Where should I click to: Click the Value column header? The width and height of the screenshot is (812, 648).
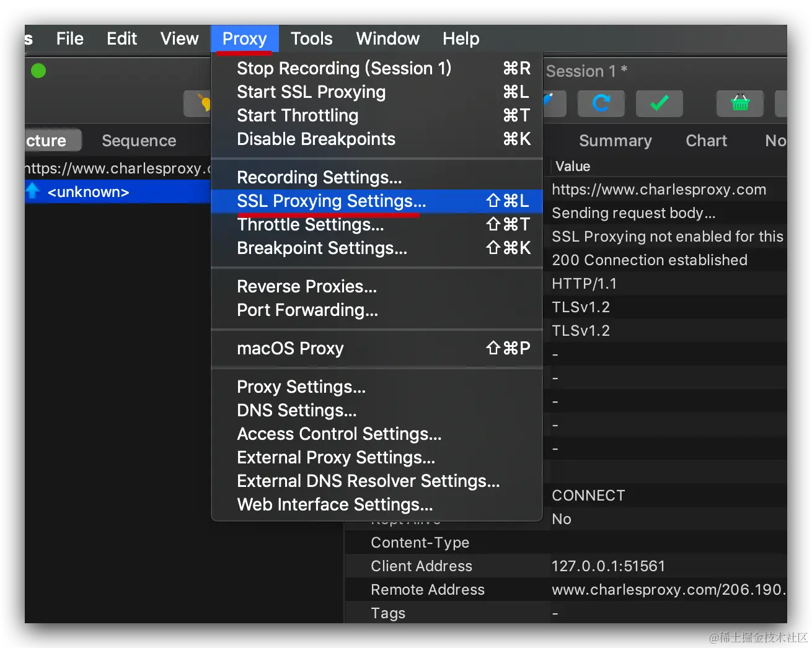coord(573,166)
